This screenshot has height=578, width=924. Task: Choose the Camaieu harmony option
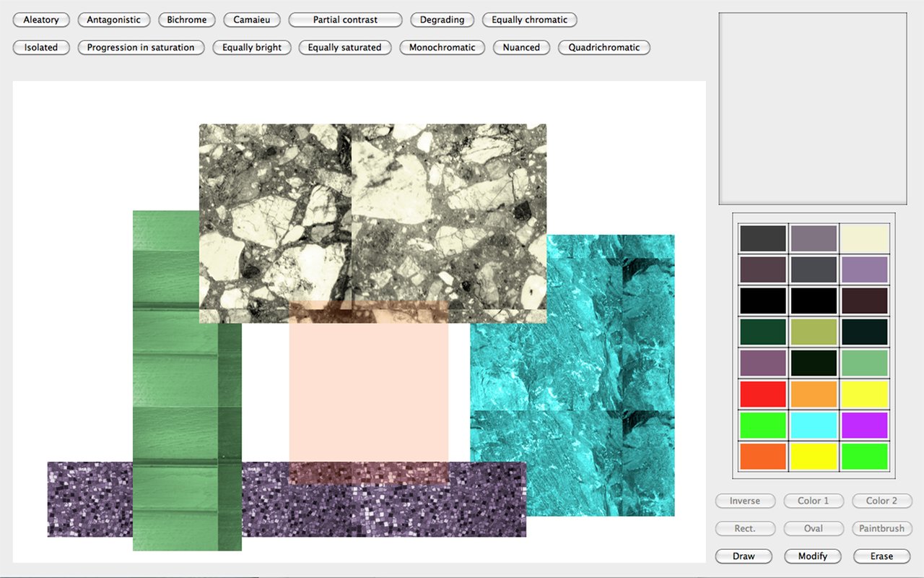251,20
